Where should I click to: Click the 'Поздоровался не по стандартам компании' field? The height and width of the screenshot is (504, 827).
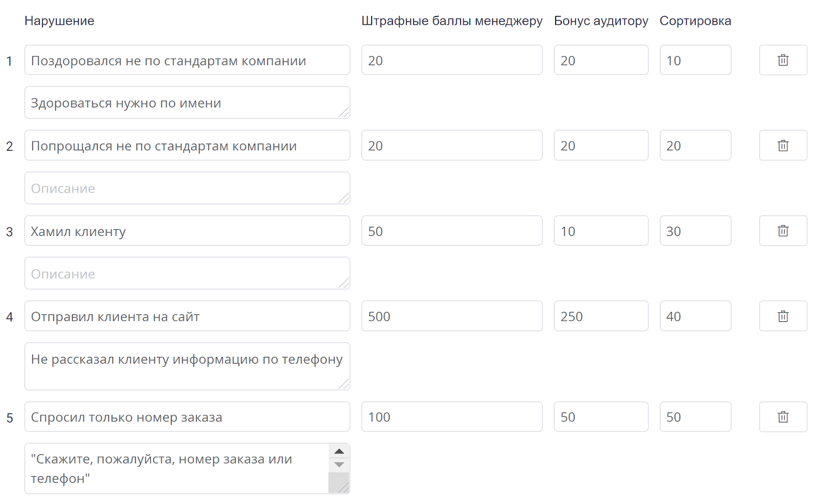click(x=187, y=60)
